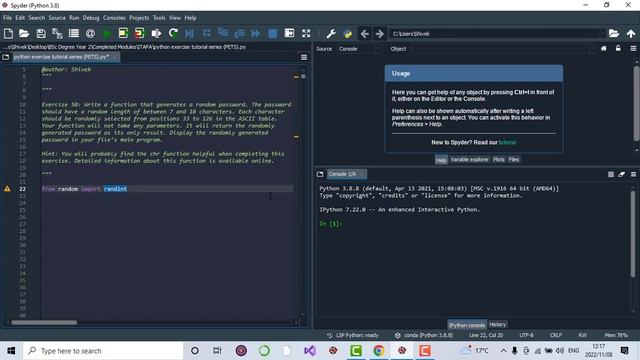640x360 pixels.
Task: Click the Save all files icon
Action: (x=57, y=33)
